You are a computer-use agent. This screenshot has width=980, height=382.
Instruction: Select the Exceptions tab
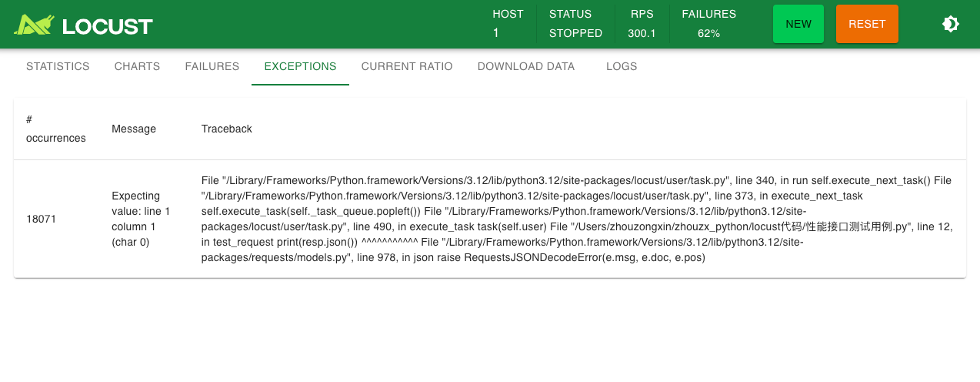(x=300, y=66)
